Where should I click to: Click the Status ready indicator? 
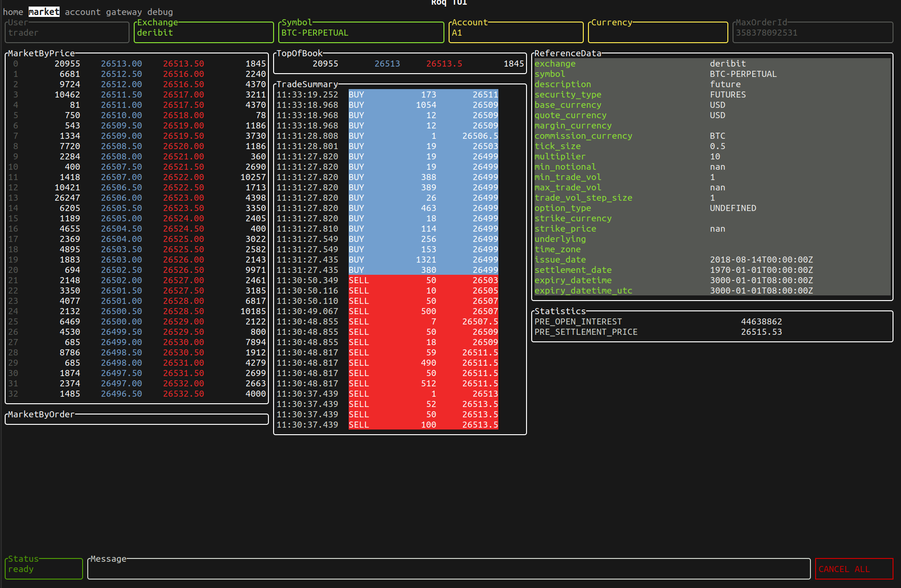tap(44, 569)
